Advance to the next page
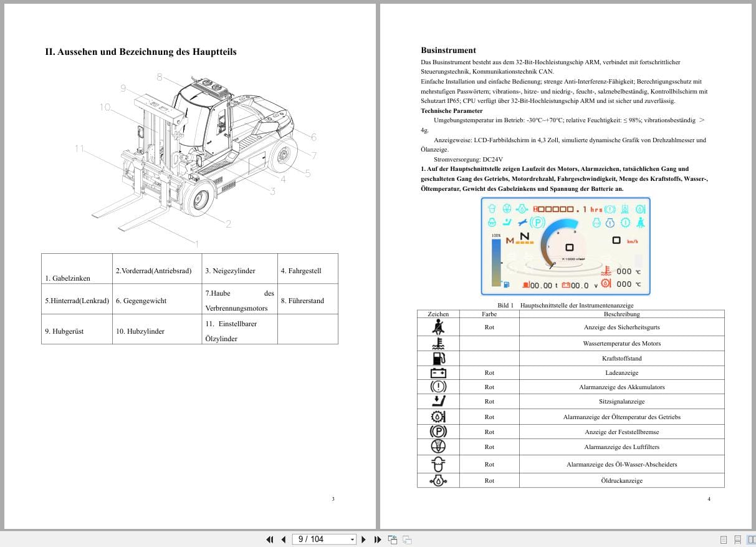The image size is (756, 547). (x=363, y=539)
